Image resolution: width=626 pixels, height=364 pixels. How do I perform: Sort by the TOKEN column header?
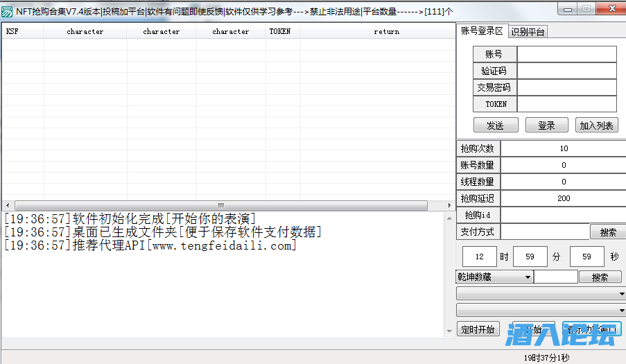click(279, 31)
